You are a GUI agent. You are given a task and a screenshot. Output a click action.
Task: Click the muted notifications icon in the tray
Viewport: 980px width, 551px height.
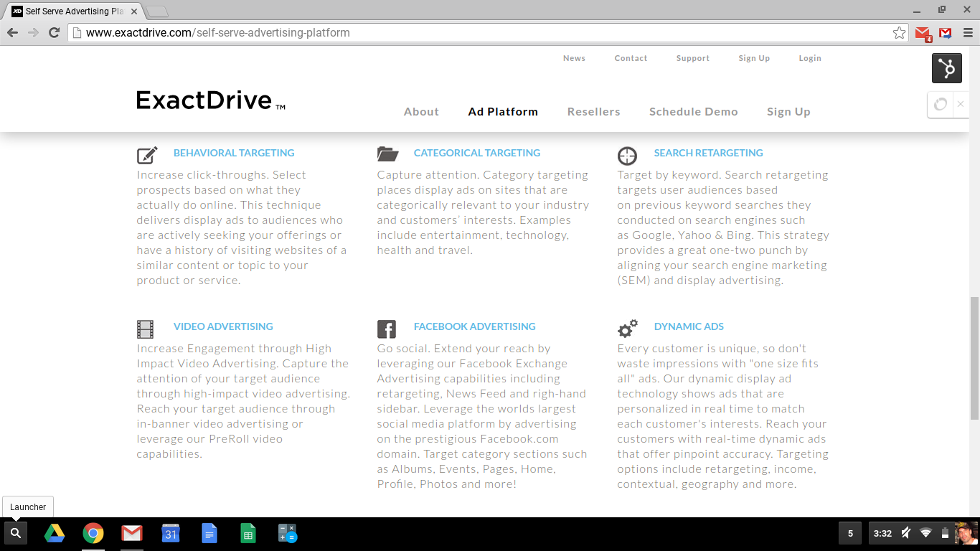(x=906, y=533)
